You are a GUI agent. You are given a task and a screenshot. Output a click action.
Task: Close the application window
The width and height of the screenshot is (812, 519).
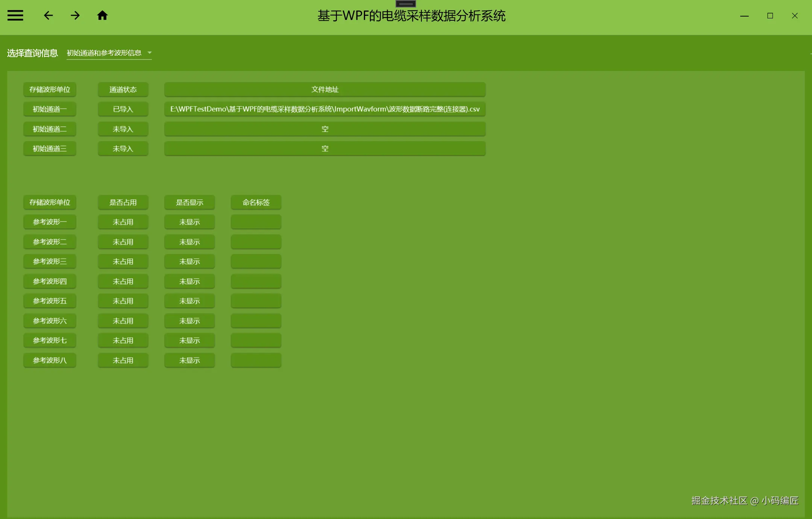(x=795, y=16)
